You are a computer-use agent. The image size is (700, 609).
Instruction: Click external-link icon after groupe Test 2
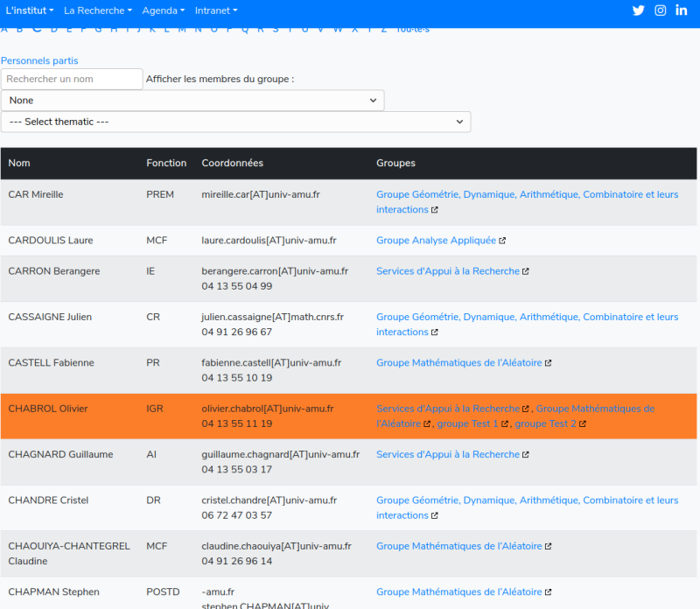pyautogui.click(x=583, y=424)
